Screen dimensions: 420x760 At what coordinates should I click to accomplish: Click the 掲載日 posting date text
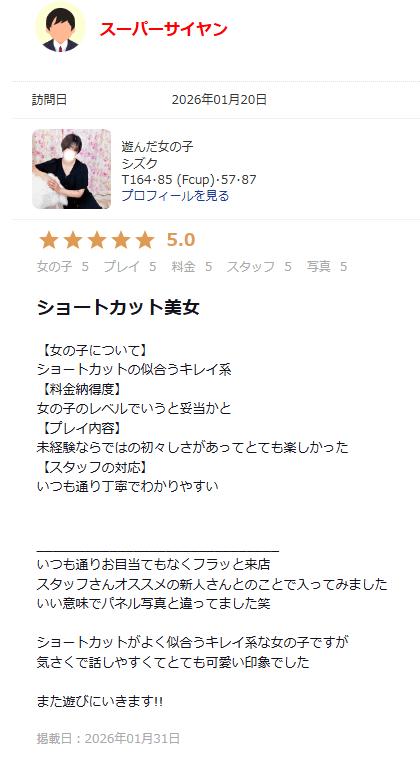pyautogui.click(x=109, y=738)
